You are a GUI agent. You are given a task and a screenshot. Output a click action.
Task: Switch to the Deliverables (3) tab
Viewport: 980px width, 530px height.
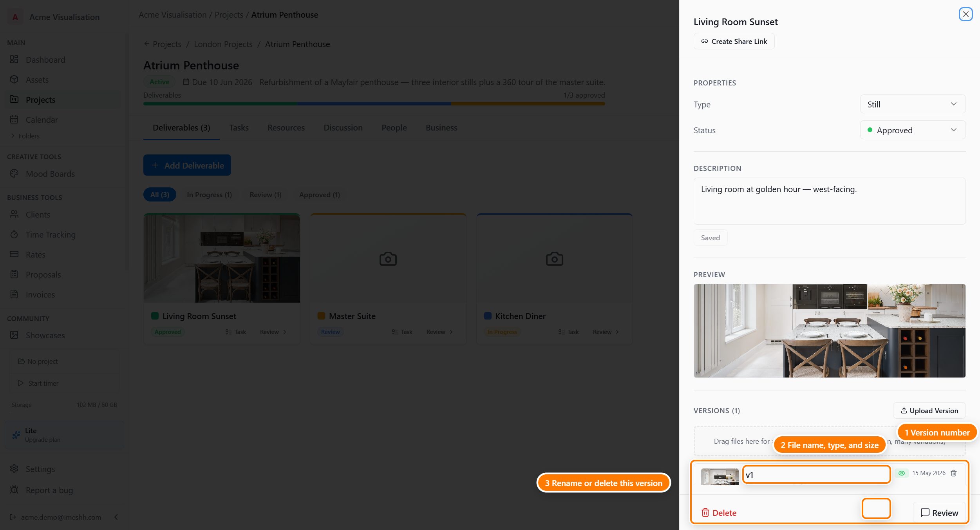181,128
